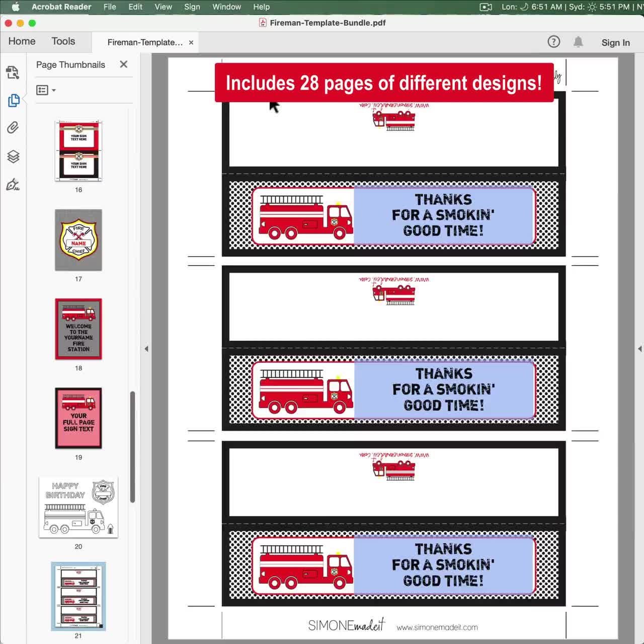Click the thumbnails panel scrollbar
The height and width of the screenshot is (644, 644).
pos(133,446)
